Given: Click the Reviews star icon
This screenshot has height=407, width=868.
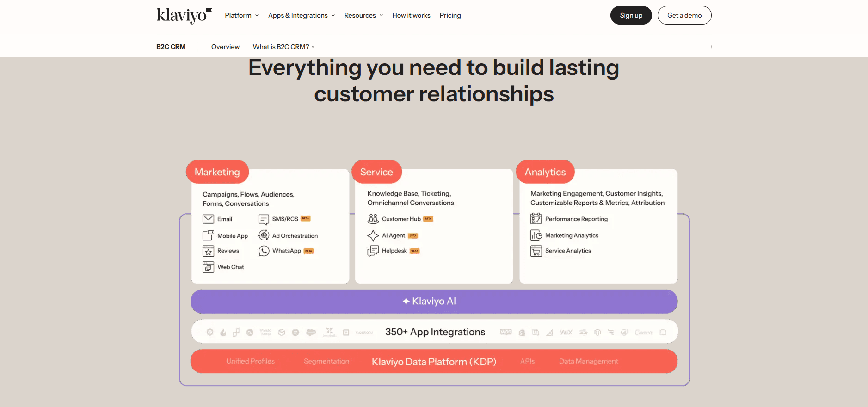Looking at the screenshot, I should [x=208, y=251].
